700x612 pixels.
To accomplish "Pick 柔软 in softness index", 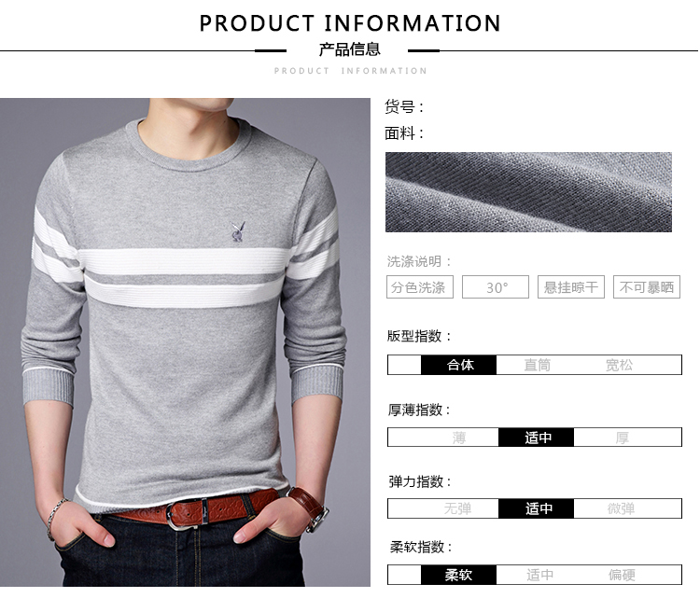I will pos(459,575).
